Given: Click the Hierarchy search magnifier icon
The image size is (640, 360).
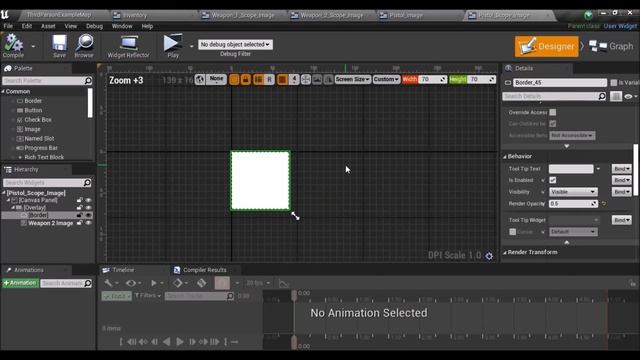Looking at the screenshot, I should [x=87, y=182].
